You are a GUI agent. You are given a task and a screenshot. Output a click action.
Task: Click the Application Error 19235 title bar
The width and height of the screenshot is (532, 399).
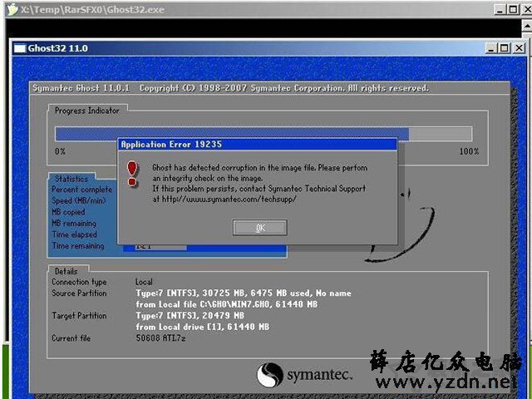[x=257, y=144]
